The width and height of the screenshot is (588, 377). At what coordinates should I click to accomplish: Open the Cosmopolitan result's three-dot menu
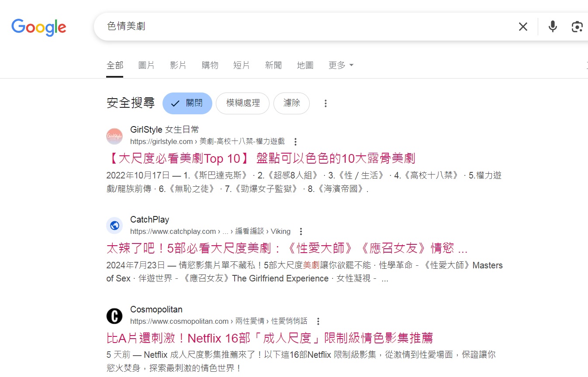tap(318, 322)
